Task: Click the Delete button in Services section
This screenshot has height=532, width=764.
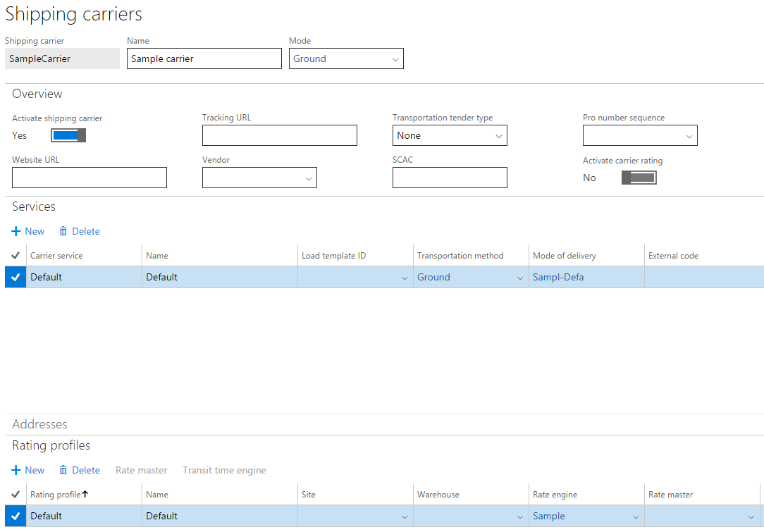Action: click(x=79, y=231)
